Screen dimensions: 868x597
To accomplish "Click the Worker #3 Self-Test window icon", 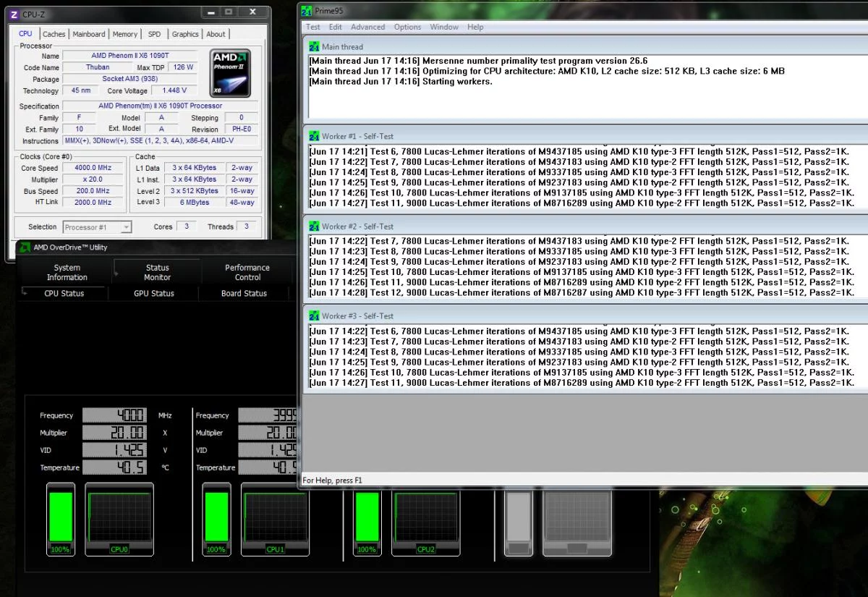I will pos(314,316).
